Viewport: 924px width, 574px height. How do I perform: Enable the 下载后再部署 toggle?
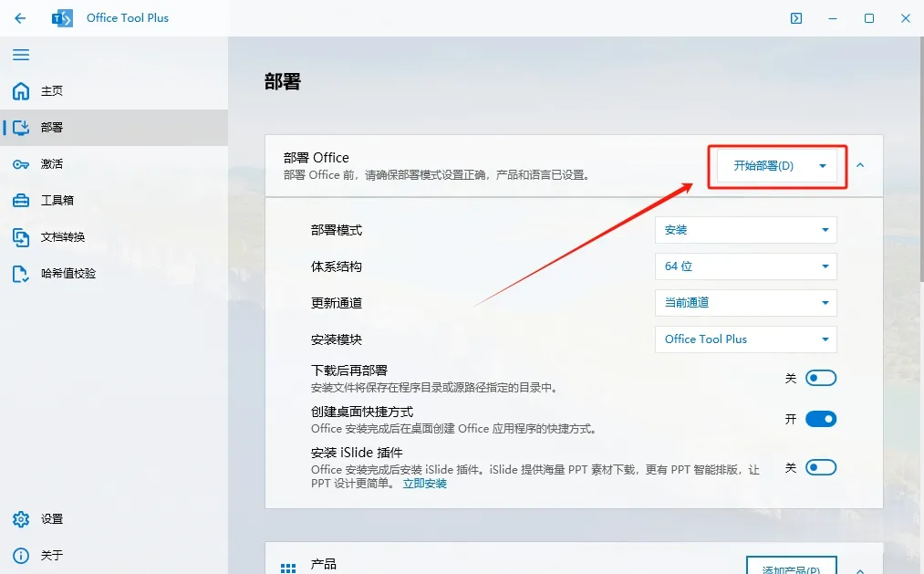point(821,378)
